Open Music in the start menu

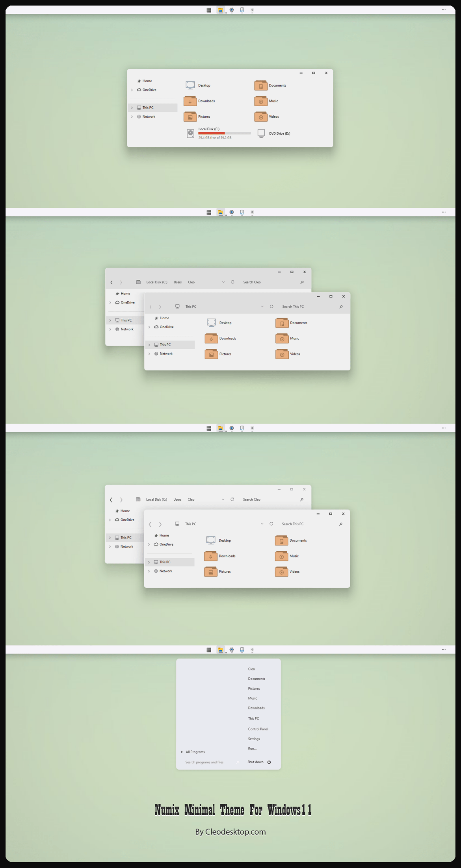coord(253,698)
